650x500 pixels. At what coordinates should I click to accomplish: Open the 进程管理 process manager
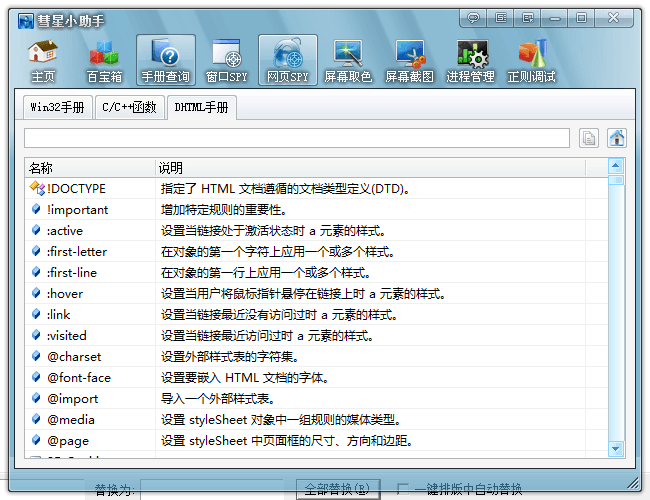pos(470,60)
